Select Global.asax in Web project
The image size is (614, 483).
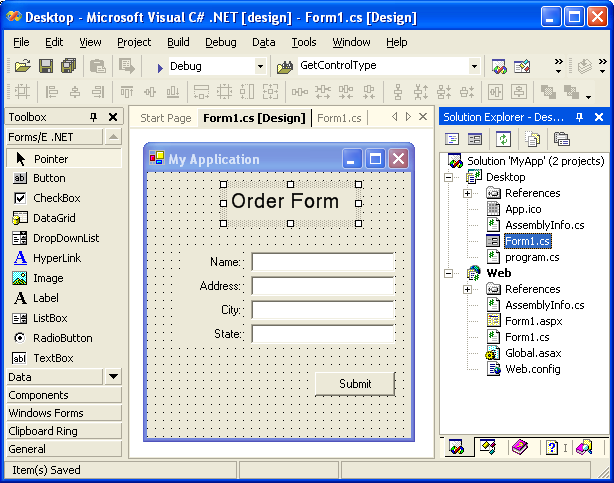coord(533,353)
